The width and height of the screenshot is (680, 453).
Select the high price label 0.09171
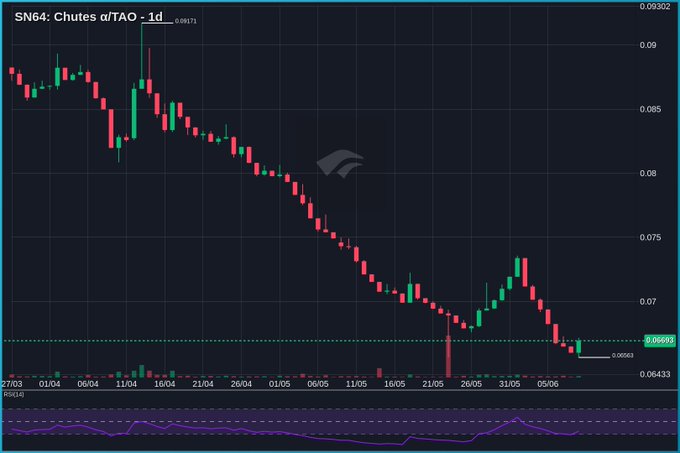(x=186, y=21)
